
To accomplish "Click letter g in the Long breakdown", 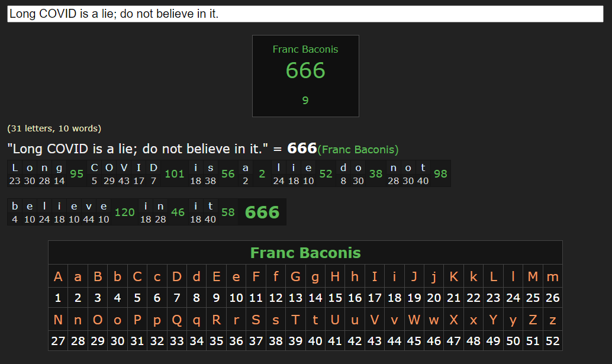I will pyautogui.click(x=59, y=167).
